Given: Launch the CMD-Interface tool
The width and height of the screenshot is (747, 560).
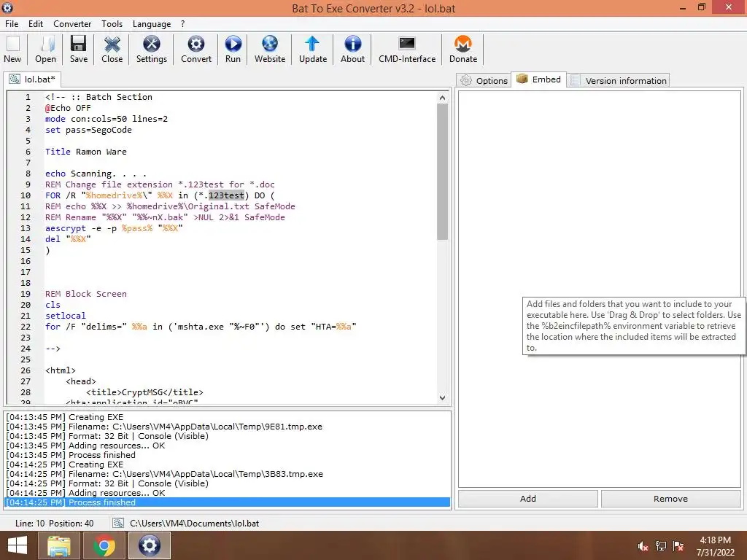Looking at the screenshot, I should pos(407,49).
